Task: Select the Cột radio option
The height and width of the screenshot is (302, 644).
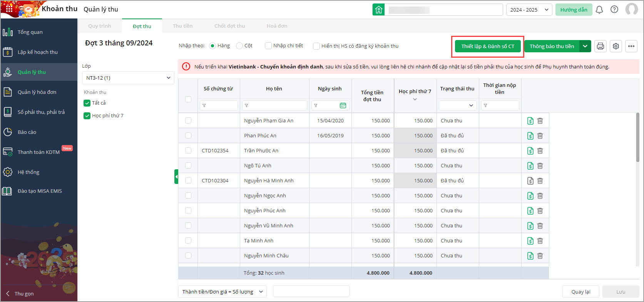Action: point(239,46)
